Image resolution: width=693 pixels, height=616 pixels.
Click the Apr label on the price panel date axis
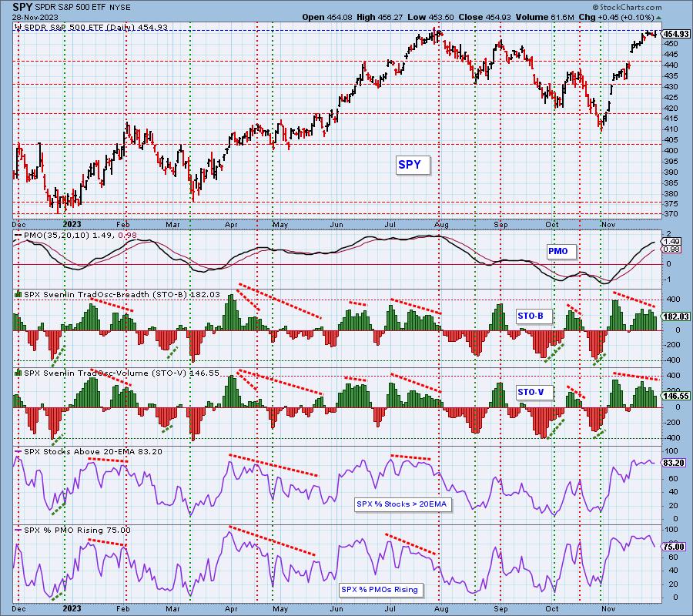tap(231, 225)
